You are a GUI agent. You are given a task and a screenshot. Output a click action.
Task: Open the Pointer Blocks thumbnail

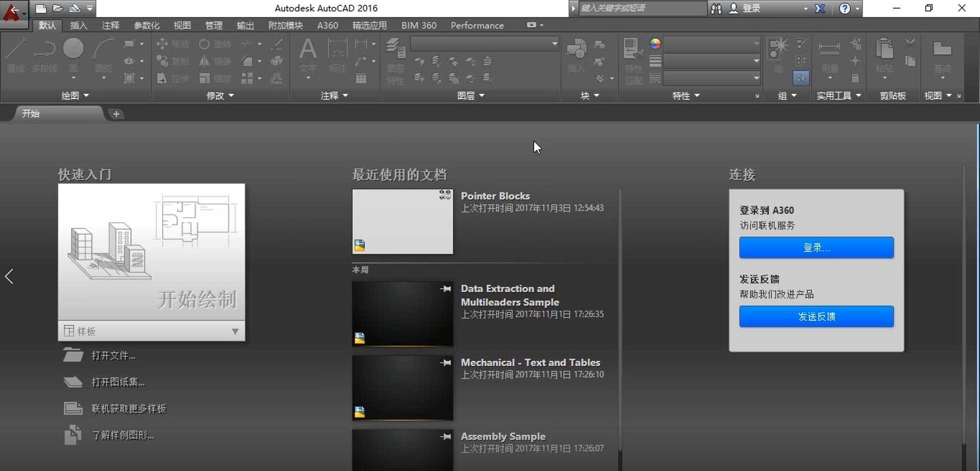[x=402, y=221]
